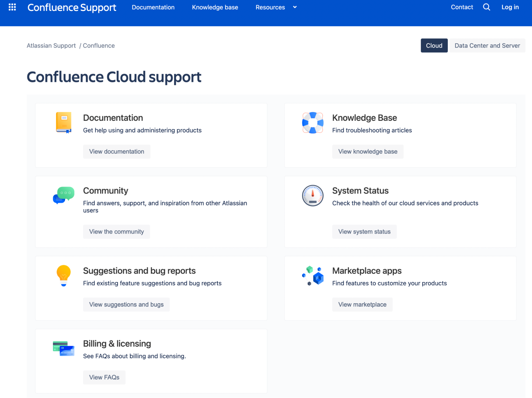
Task: Open Documentation in the top navigation
Action: (x=153, y=7)
